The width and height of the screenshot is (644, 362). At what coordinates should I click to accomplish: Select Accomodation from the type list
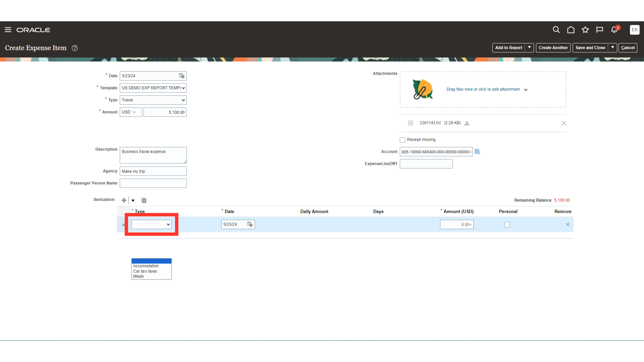(152, 266)
